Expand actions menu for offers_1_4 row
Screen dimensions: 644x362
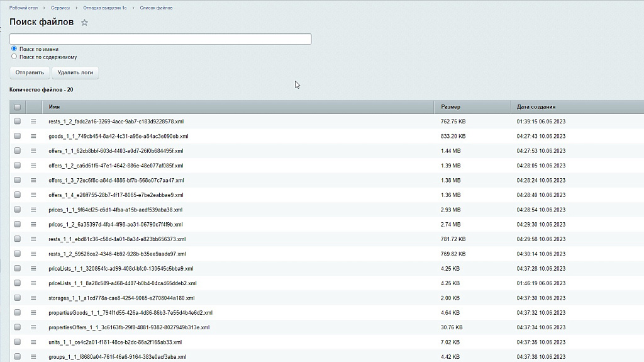coord(34,195)
